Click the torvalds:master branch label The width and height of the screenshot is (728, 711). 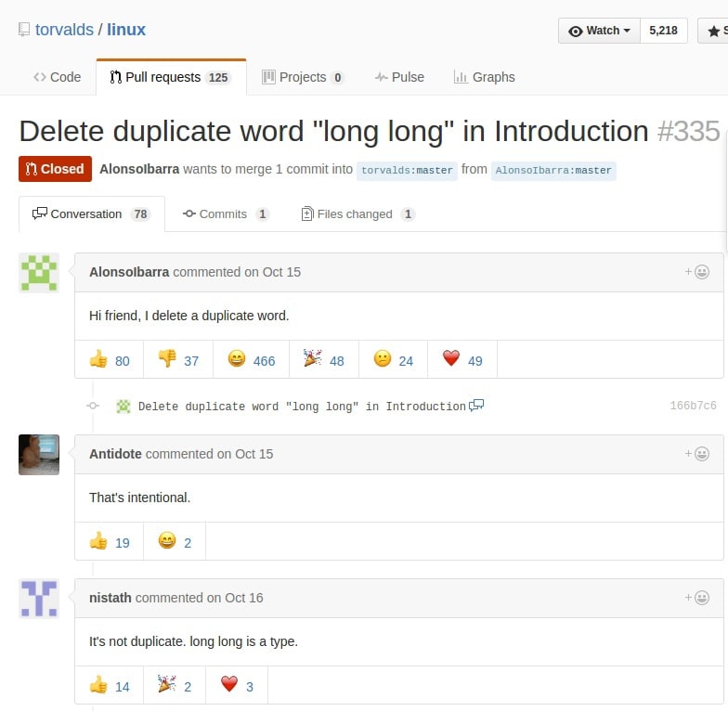(407, 171)
